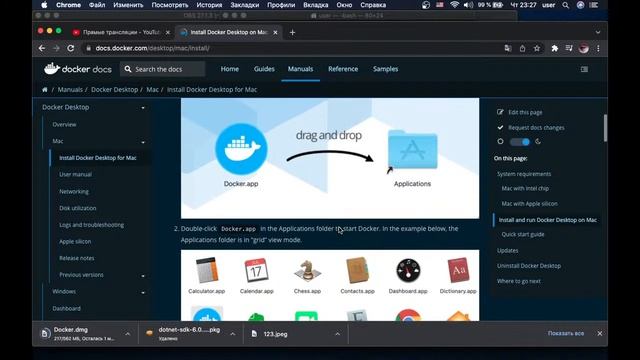The width and height of the screenshot is (640, 360).
Task: Click the Chess.app icon in the grid
Action: pos(307,271)
